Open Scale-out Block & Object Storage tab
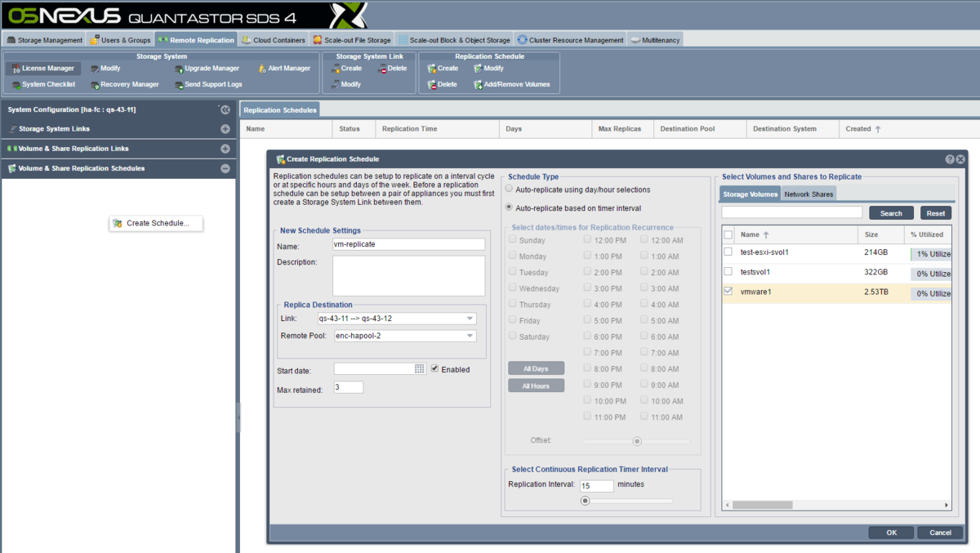Image resolution: width=980 pixels, height=553 pixels. [x=454, y=40]
